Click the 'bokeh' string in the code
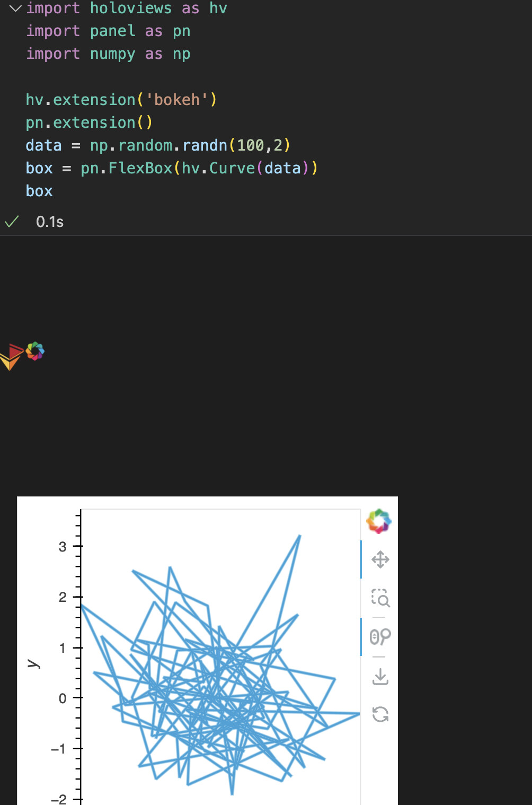The width and height of the screenshot is (532, 805). point(177,100)
